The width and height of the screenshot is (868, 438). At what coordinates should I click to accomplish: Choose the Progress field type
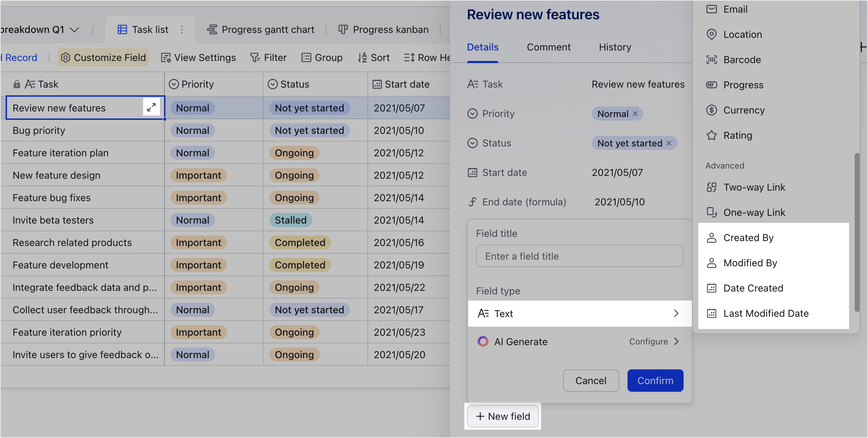click(x=743, y=85)
